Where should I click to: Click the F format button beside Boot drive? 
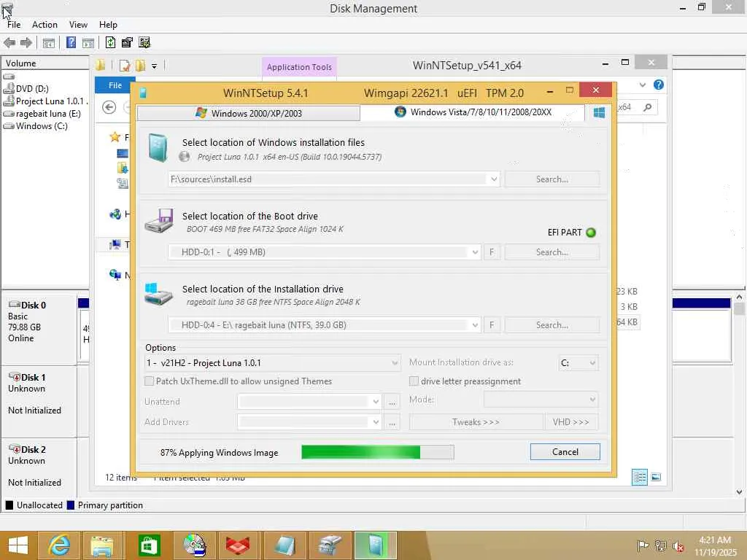pyautogui.click(x=492, y=252)
